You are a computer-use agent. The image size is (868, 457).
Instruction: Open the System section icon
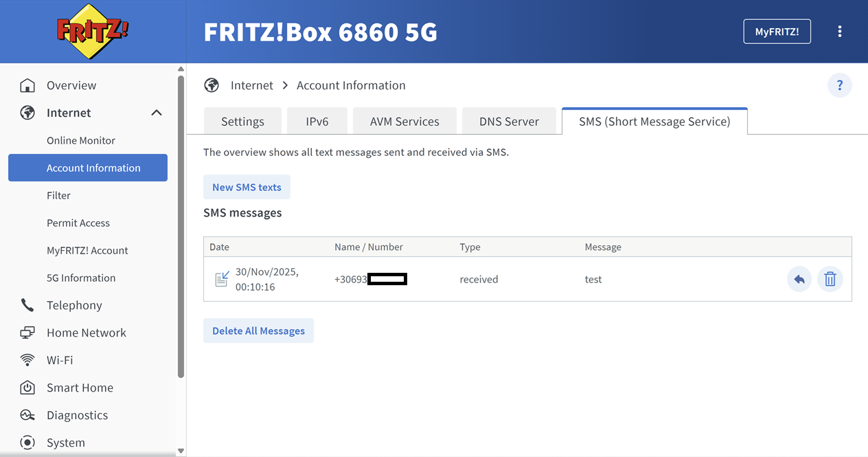point(27,443)
